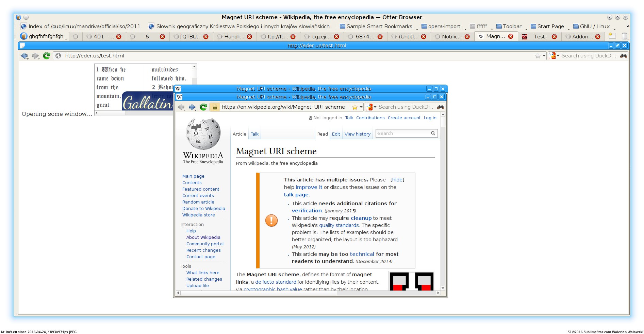Image resolution: width=644 pixels, height=334 pixels.
Task: Reload the eder.us test page
Action: click(47, 56)
